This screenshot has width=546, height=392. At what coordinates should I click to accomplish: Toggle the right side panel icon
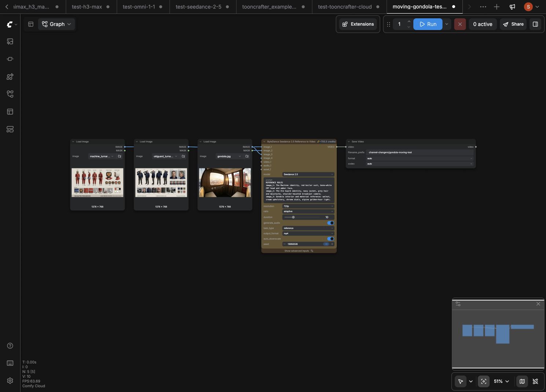pos(535,24)
